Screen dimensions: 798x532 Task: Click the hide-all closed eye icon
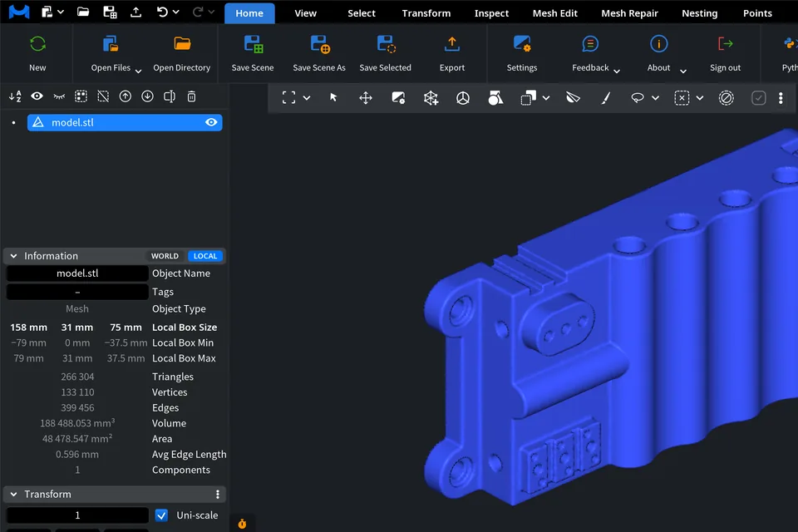coord(59,96)
